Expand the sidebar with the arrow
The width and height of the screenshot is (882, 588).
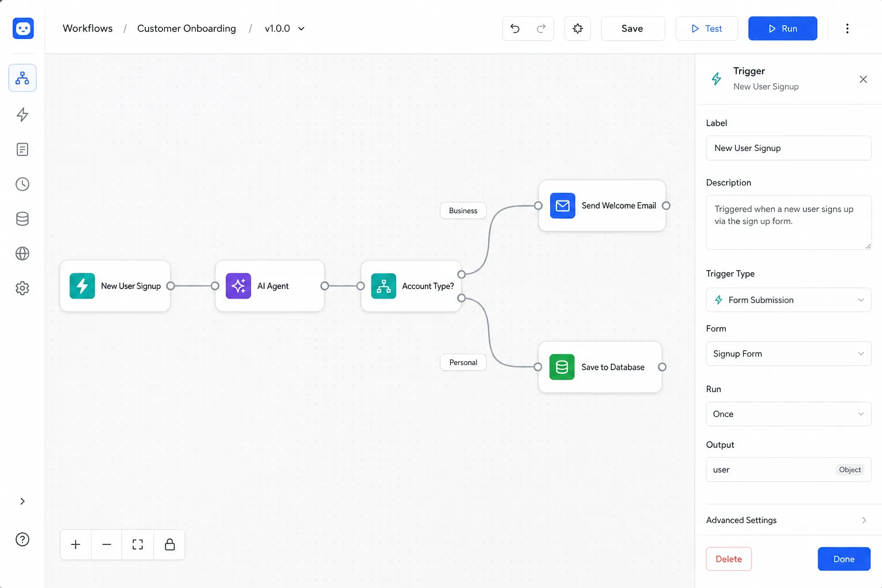coord(22,501)
